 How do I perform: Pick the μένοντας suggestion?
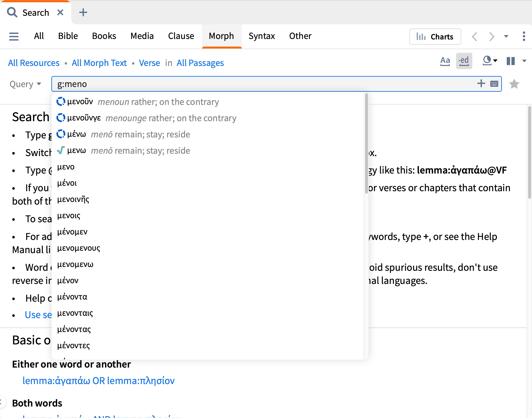click(208, 329)
